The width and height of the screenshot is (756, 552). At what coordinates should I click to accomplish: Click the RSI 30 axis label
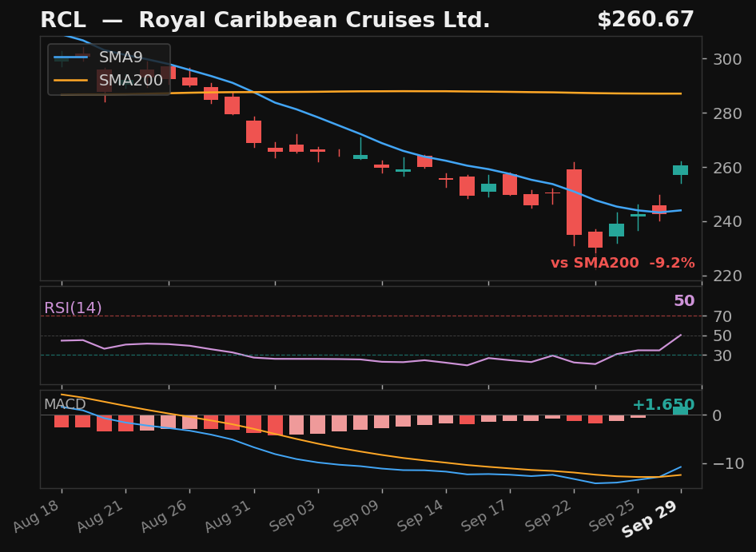[x=722, y=355]
